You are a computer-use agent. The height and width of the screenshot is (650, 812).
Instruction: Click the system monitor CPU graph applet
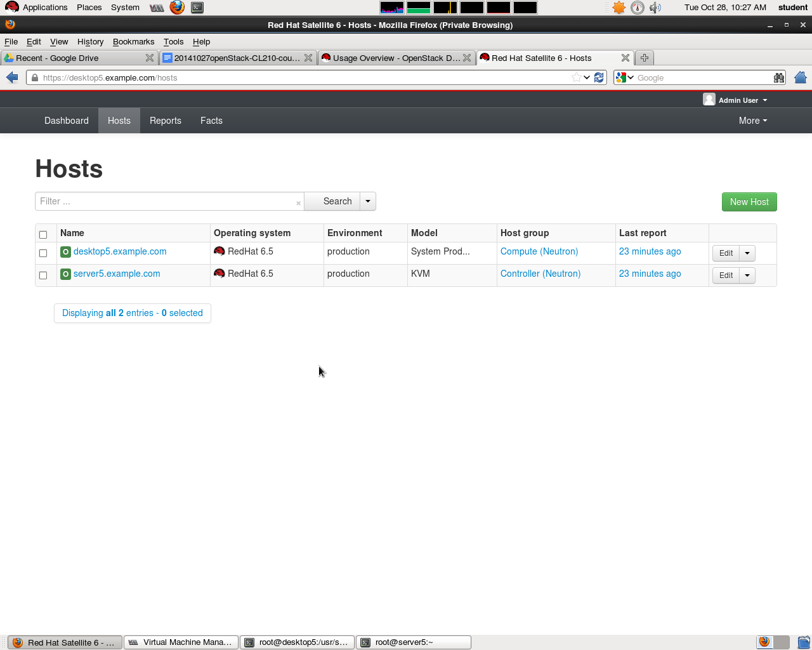(x=392, y=8)
